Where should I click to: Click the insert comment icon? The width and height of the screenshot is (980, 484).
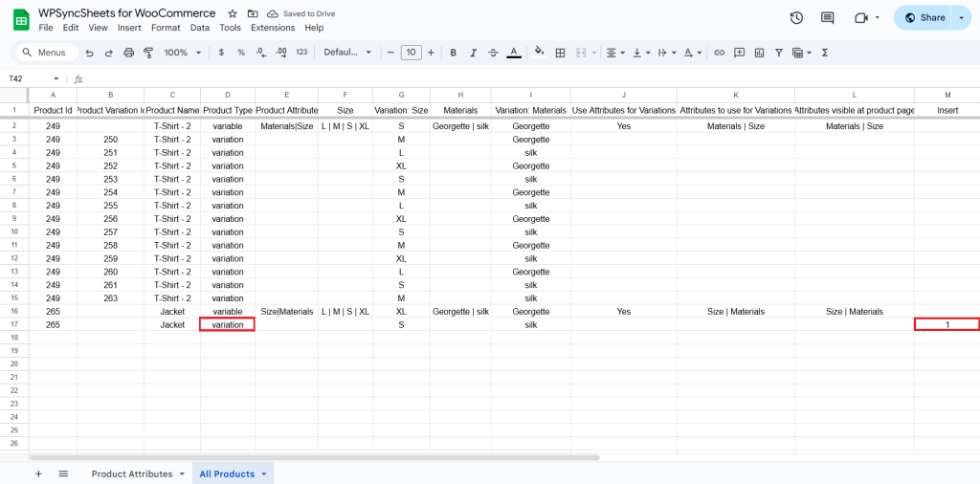click(740, 53)
